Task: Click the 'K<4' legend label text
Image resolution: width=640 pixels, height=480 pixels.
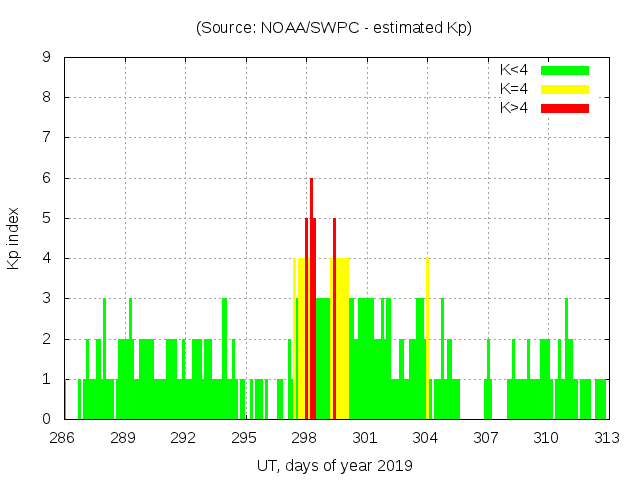Action: coord(515,70)
